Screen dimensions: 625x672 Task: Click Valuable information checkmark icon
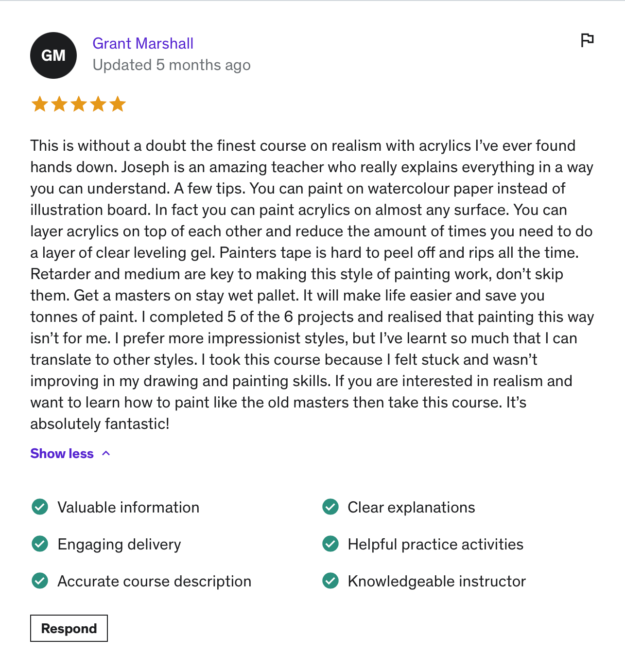40,507
